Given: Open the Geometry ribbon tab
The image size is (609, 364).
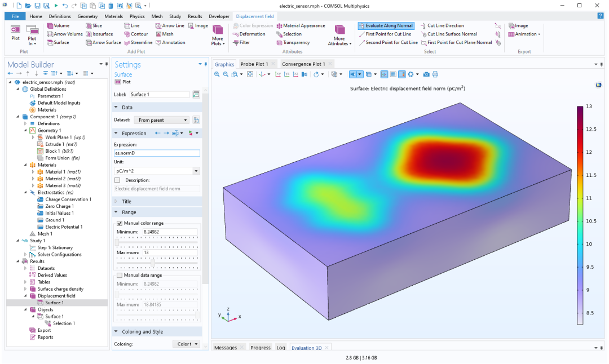Looking at the screenshot, I should 87,16.
